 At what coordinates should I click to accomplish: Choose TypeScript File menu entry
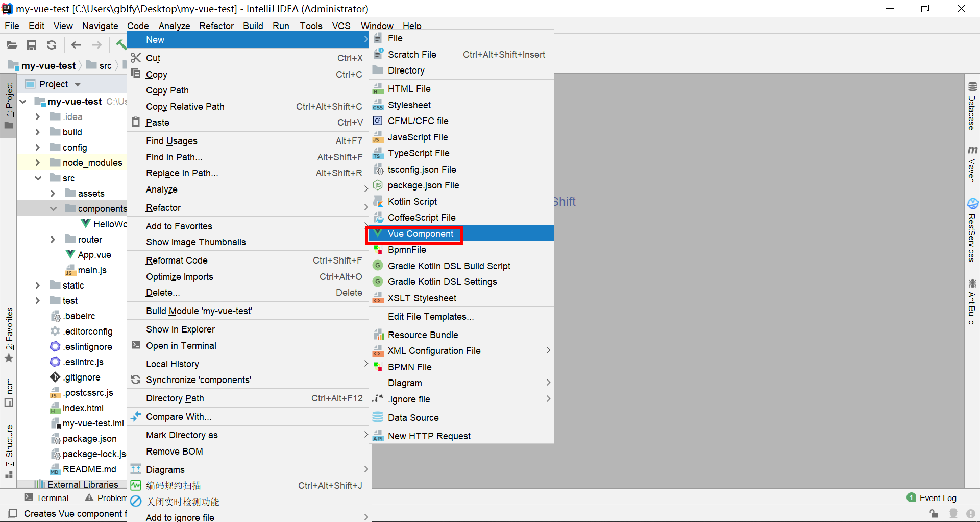click(461, 153)
